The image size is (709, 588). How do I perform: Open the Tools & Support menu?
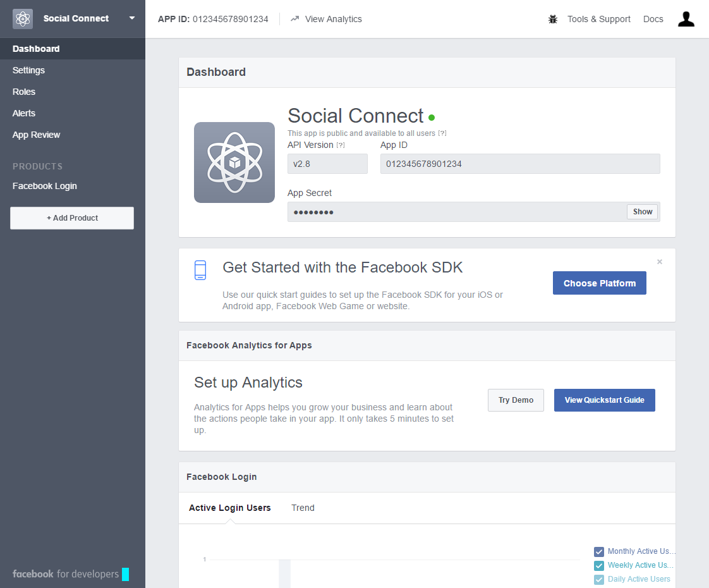598,19
